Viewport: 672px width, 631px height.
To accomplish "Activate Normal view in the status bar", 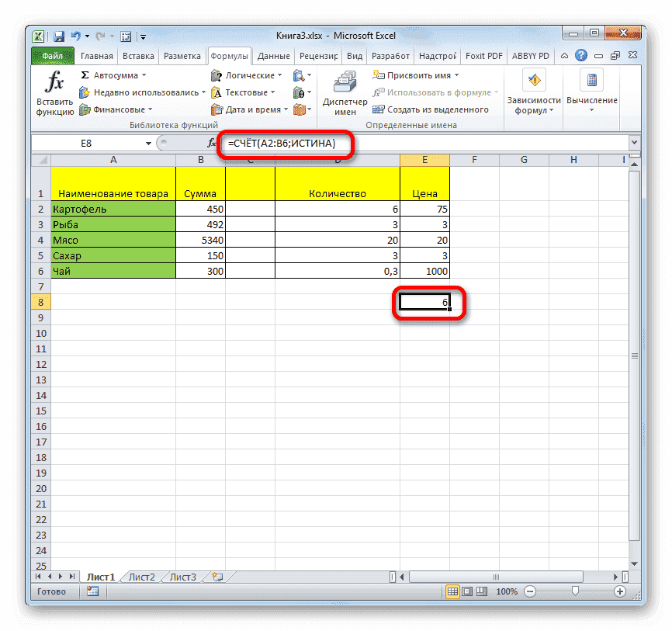I will coord(452,591).
